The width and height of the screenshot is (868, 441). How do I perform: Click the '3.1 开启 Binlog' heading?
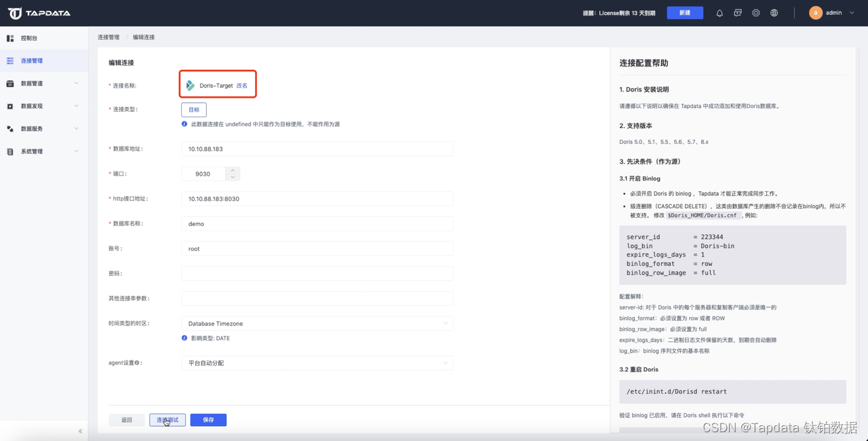[x=639, y=178]
